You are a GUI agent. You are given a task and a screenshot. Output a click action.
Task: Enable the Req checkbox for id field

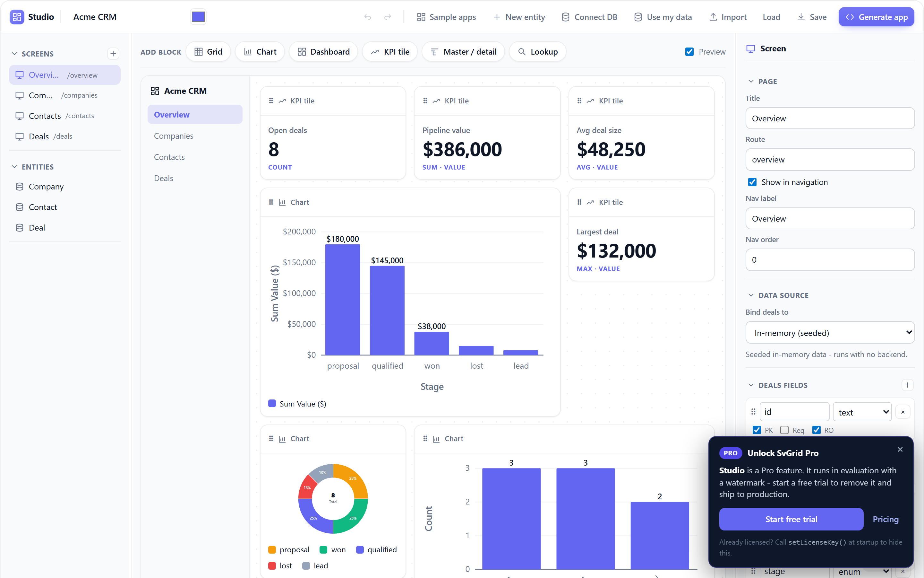click(x=784, y=430)
